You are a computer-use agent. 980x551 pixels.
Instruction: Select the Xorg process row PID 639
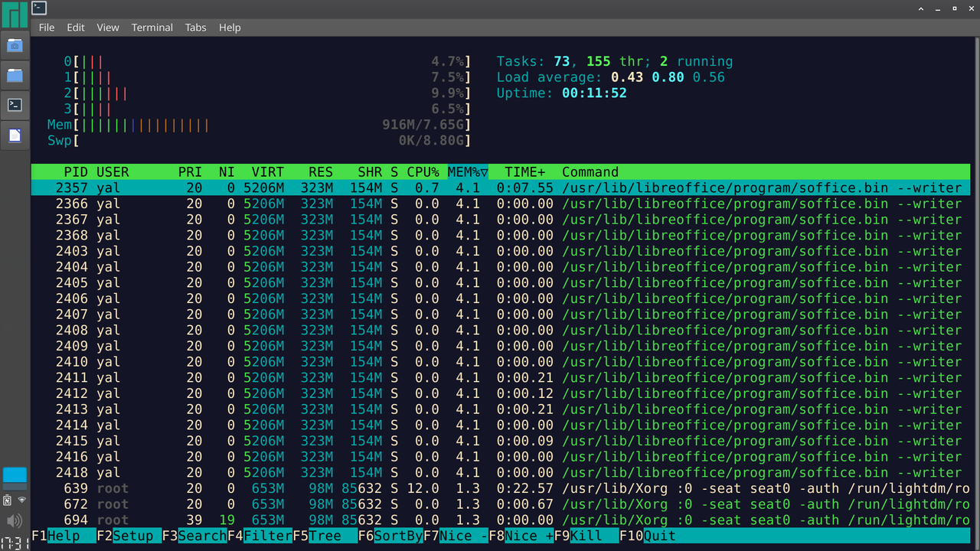tap(501, 488)
